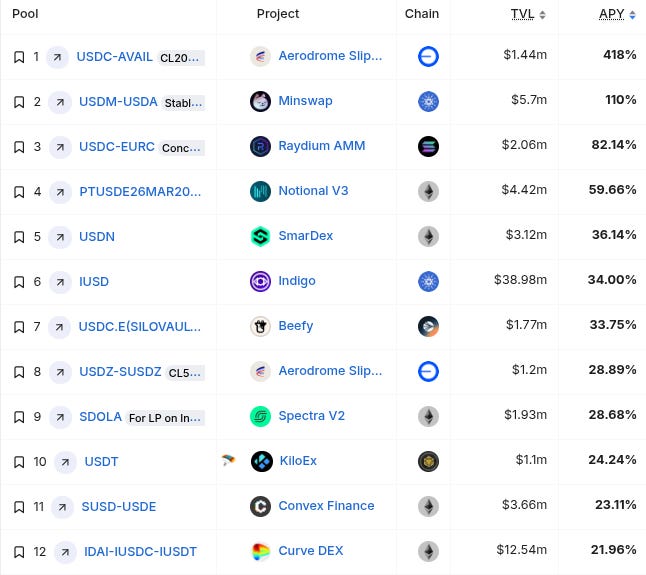The height and width of the screenshot is (575, 646).
Task: Bookmark the IDAI-IUSDC-IUSDT pool
Action: tap(19, 552)
